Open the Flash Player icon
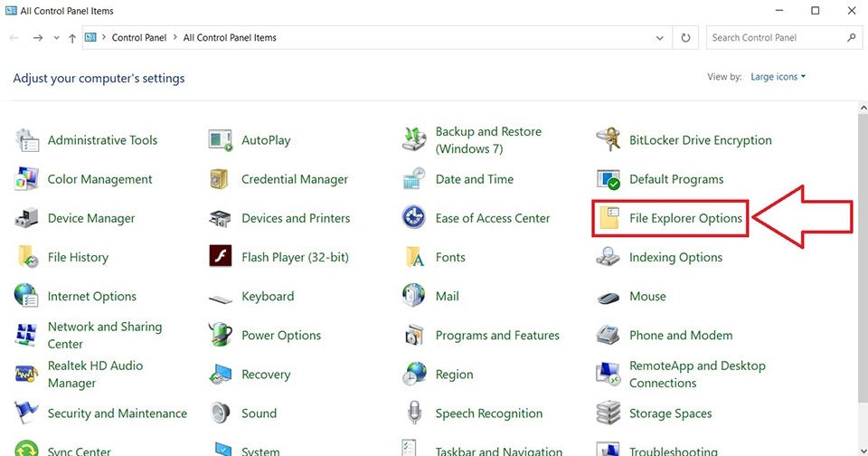Screen dimensions: 868x456 [x=221, y=257]
